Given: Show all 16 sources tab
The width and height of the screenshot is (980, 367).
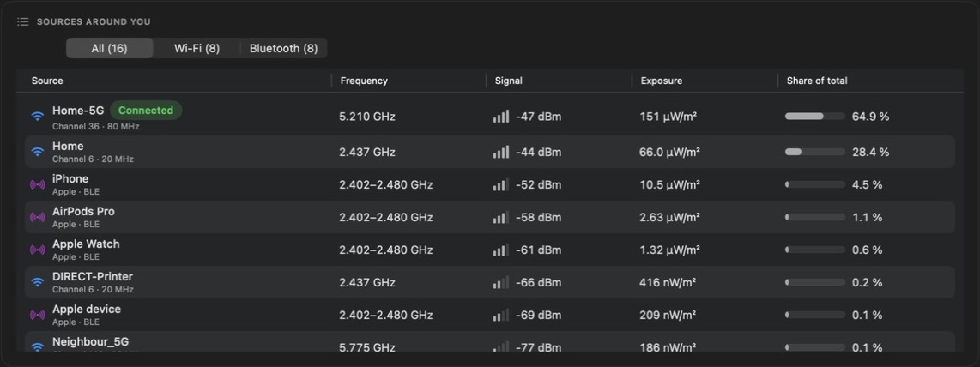Looking at the screenshot, I should click(109, 48).
